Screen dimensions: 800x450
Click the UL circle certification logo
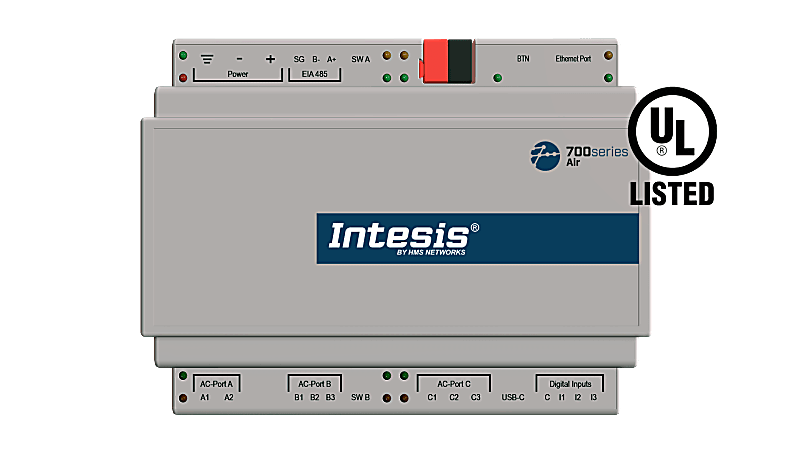(672, 131)
